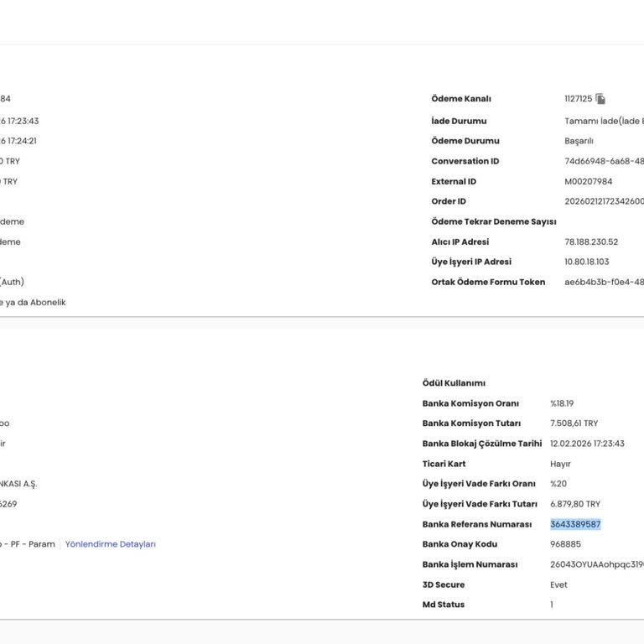Image resolution: width=644 pixels, height=644 pixels.
Task: Select the Vade Farkı Tutarı 6.879,80 TRY
Action: (x=575, y=504)
